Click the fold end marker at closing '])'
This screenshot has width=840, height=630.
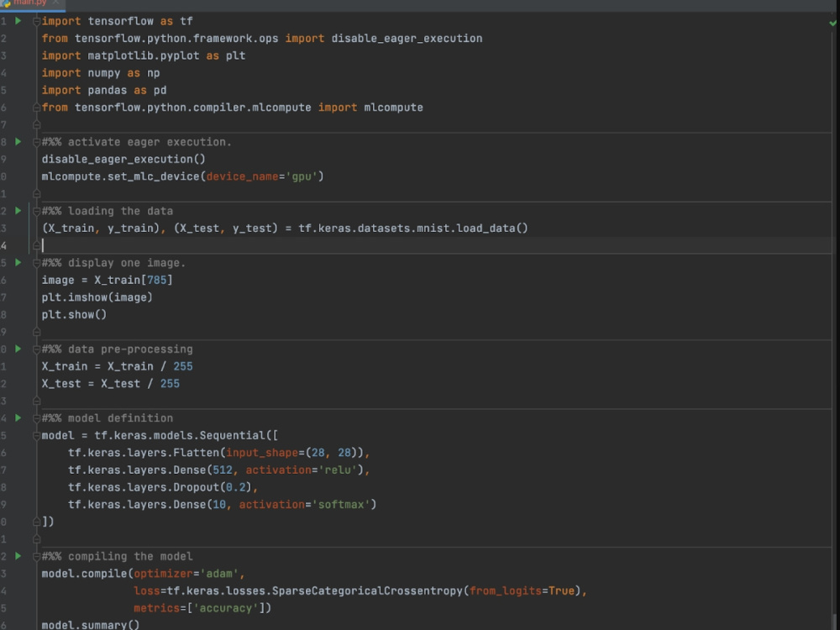36,522
